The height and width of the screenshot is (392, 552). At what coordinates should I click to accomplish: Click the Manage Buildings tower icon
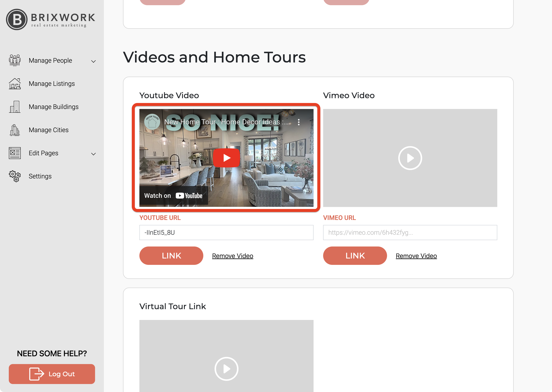(15, 107)
